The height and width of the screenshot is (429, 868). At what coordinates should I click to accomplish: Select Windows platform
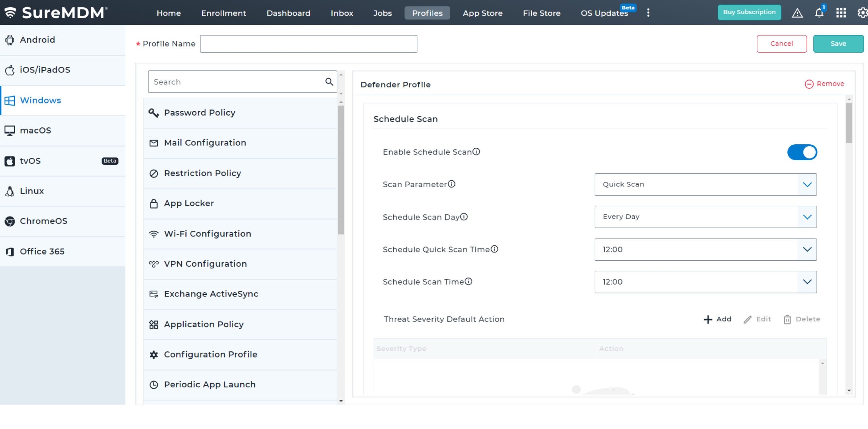pyautogui.click(x=62, y=101)
